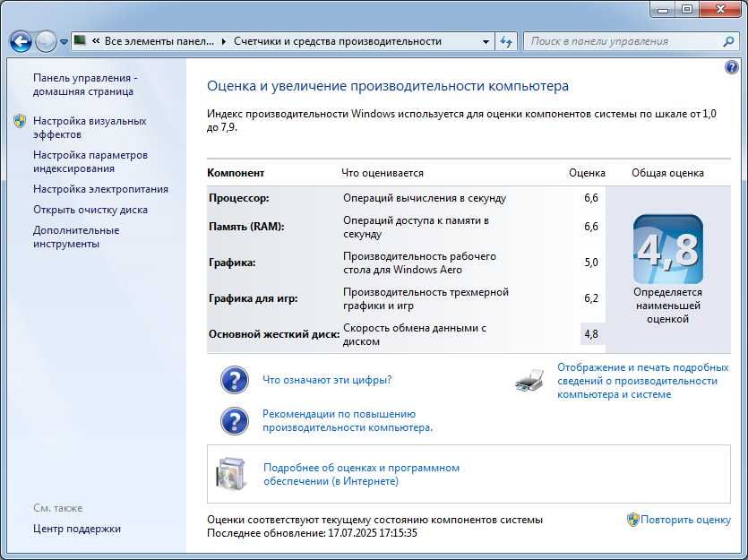
Task: Select the 'Память (RAM):' row label
Action: tap(246, 227)
